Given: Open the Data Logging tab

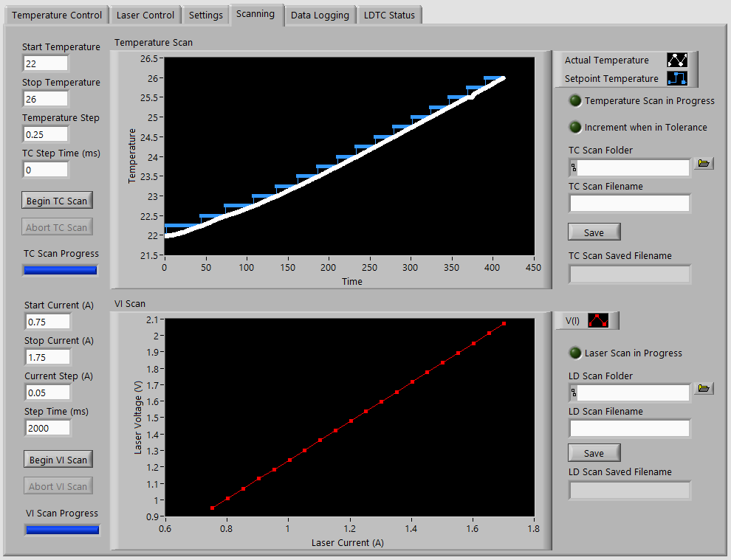Looking at the screenshot, I should click(320, 15).
